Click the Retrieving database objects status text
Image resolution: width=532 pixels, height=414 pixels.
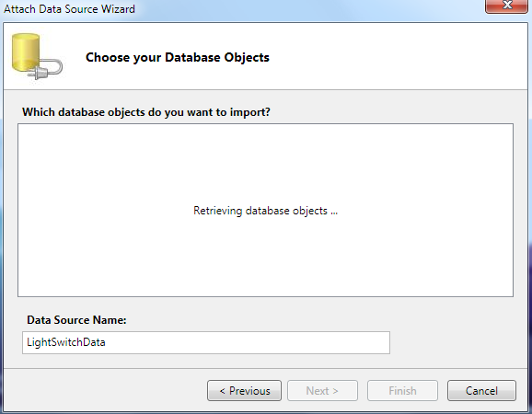point(265,211)
